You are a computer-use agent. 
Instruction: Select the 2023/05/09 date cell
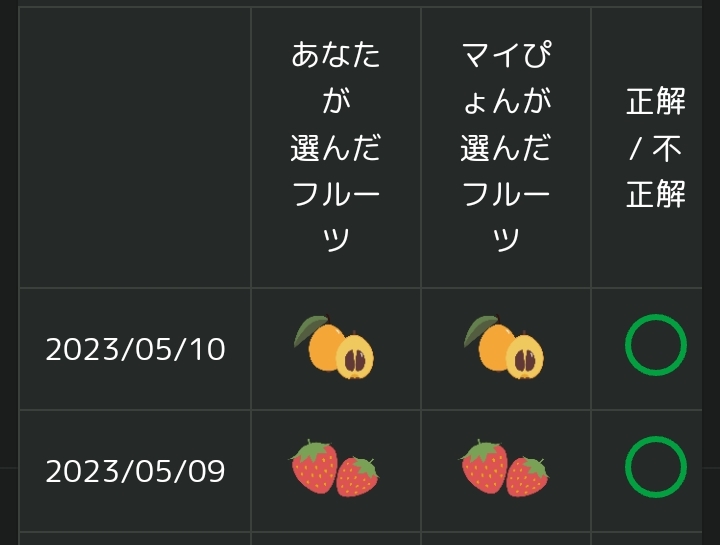tap(135, 471)
